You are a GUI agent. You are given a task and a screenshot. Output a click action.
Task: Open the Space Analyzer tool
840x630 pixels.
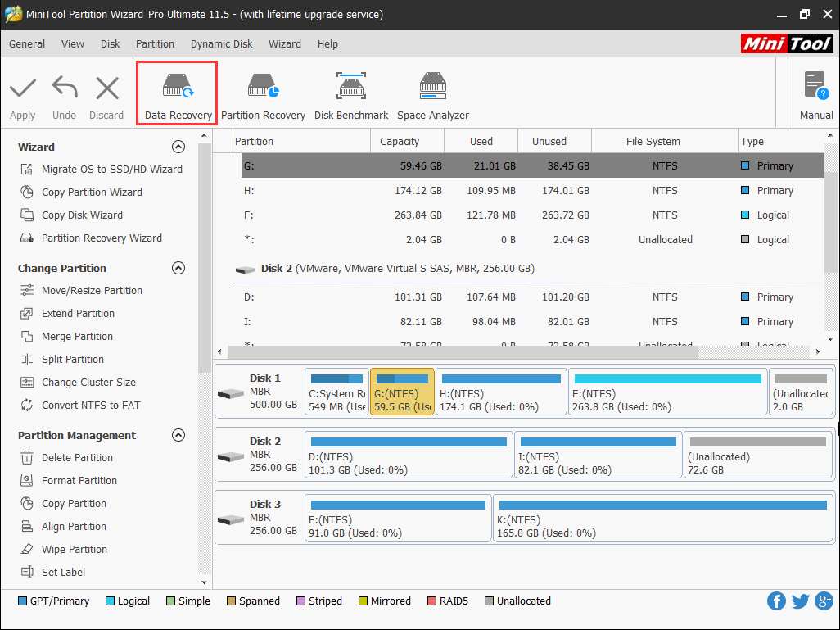click(x=433, y=95)
